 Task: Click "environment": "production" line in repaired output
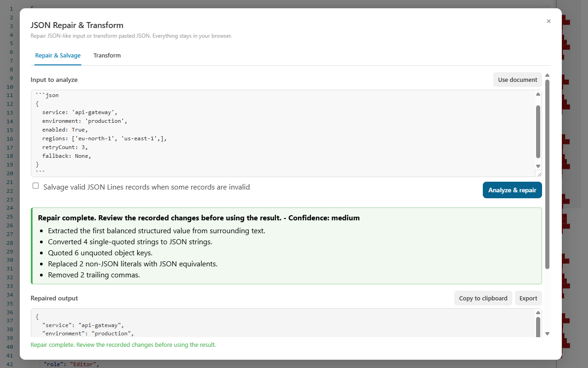pos(88,333)
